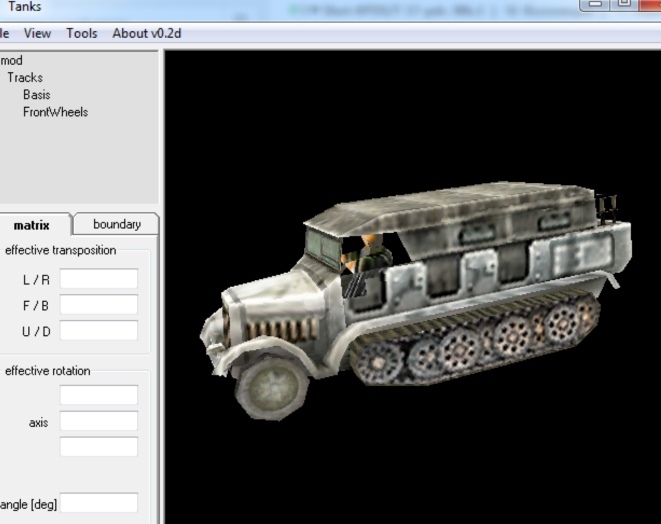Click the L / R transposition field
Screen dimensions: 661x524
coord(99,279)
